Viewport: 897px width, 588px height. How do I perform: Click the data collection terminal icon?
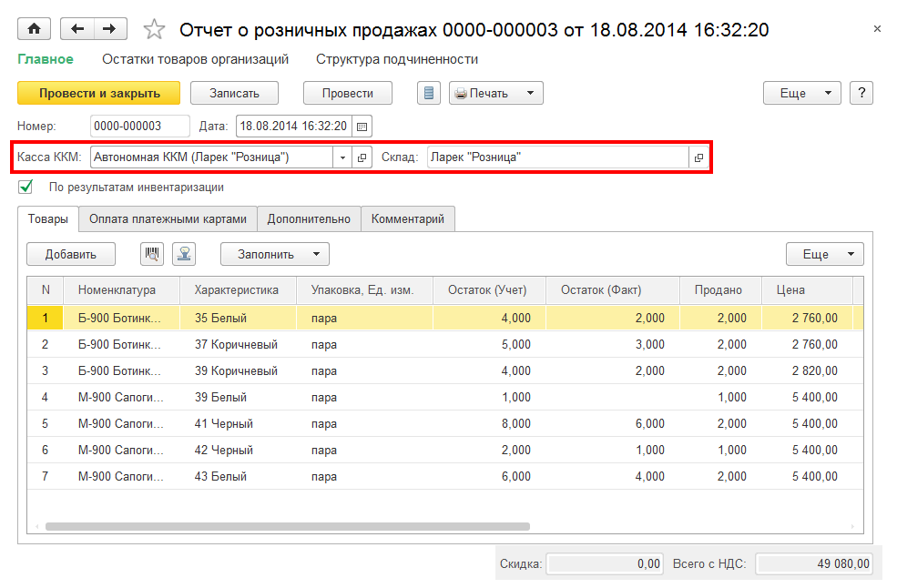click(x=185, y=254)
